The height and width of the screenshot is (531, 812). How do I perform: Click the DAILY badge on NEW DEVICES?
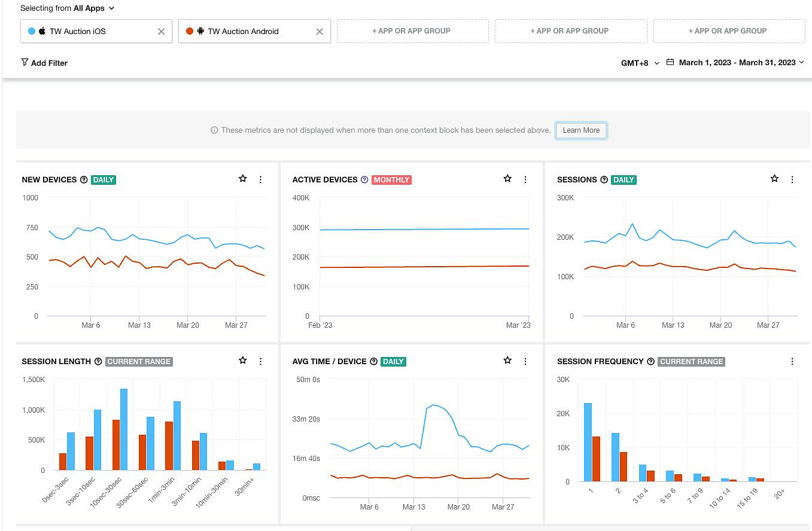pyautogui.click(x=104, y=179)
